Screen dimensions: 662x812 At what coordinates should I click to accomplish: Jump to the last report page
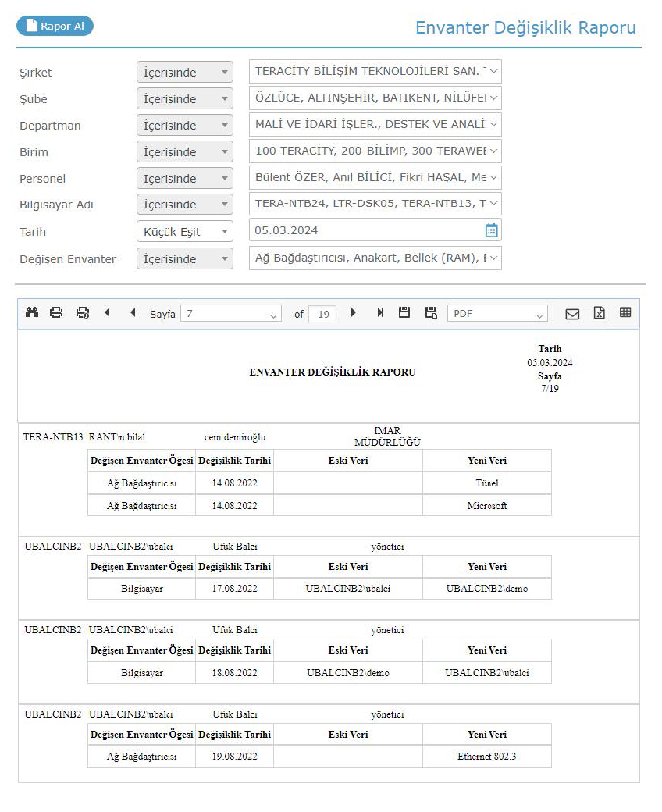[380, 312]
